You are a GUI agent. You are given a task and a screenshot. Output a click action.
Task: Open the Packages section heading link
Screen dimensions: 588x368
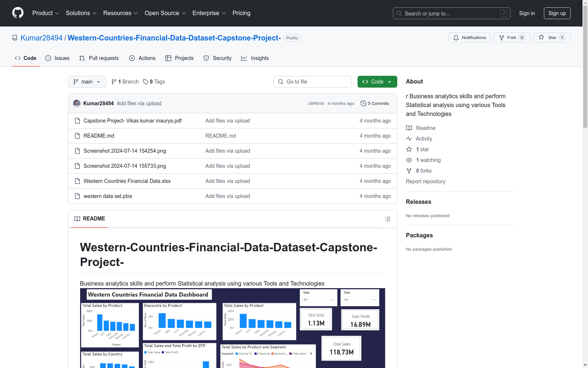(x=419, y=235)
